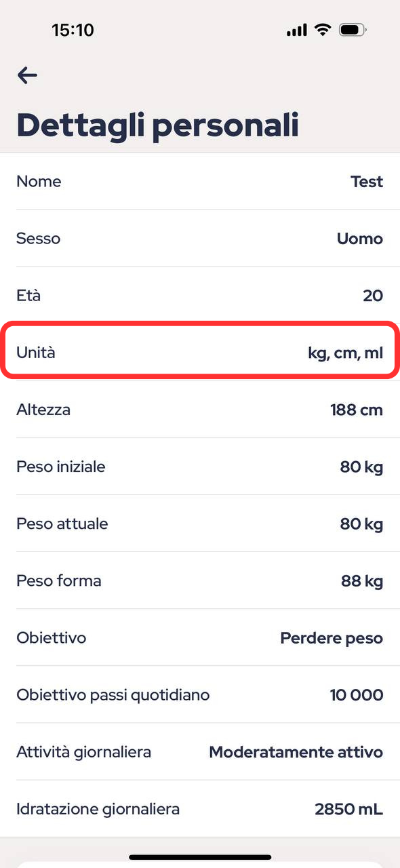Tap the 15:10 clock in status bar

tap(73, 30)
